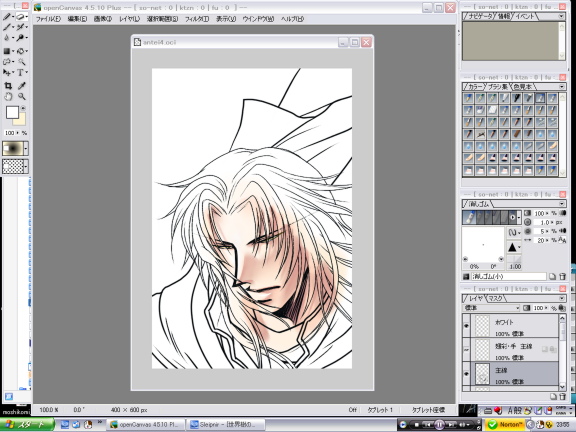Toggle the anti-alias icon beside 20%
This screenshot has height=432, width=576.
coord(562,240)
